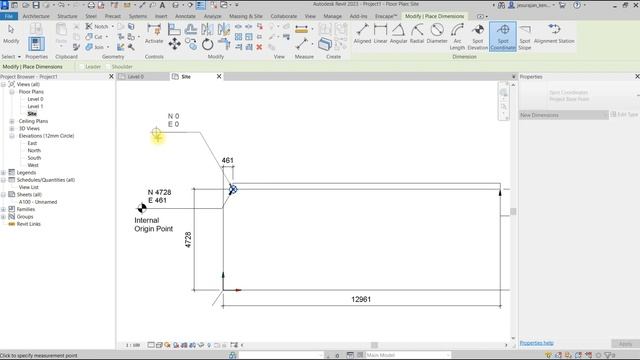Open the Cut geometry dropdown
This screenshot has height=360, width=640.
[107, 37]
